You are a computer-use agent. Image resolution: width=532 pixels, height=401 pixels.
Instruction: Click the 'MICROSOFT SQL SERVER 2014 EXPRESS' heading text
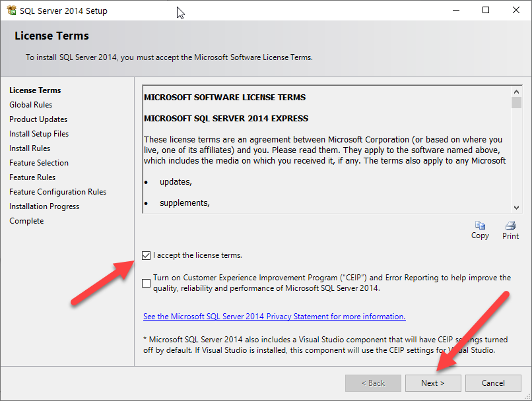(x=226, y=118)
